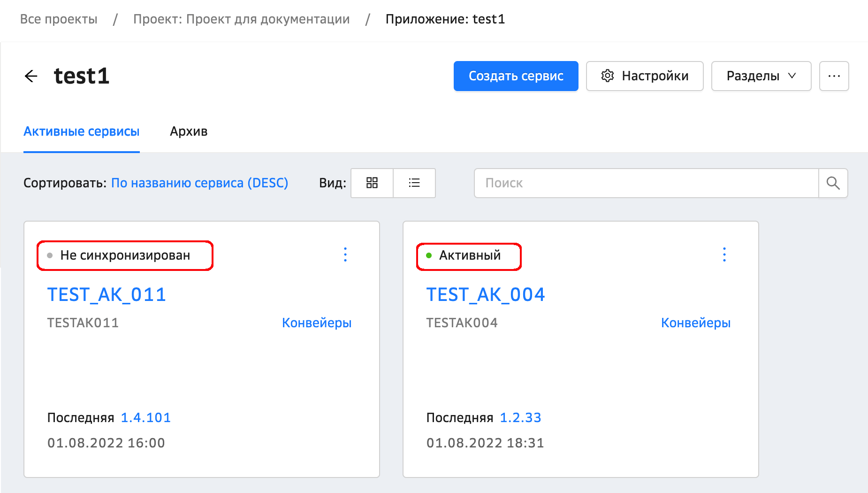Open the three-dot menu on the TEST_AK_011 card
Screen dimensions: 868x493
(345, 254)
